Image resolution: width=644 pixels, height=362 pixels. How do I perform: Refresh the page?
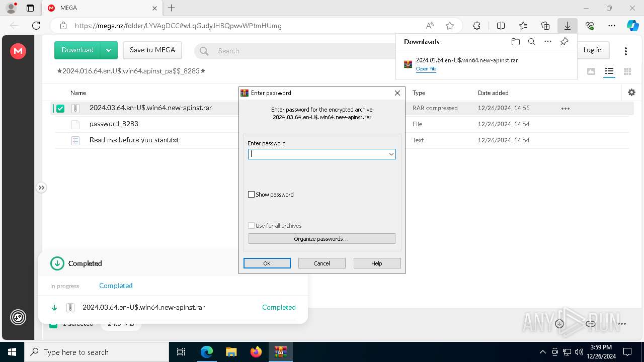click(36, 26)
